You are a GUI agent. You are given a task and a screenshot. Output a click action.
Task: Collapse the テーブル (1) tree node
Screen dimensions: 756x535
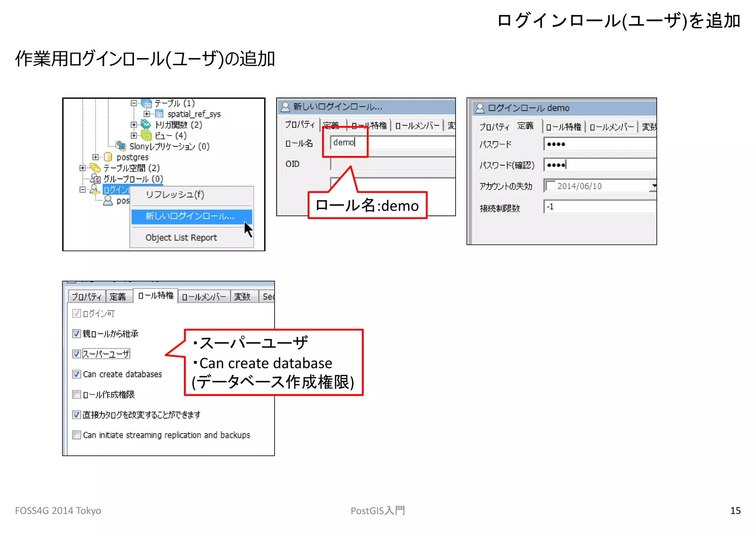[x=134, y=103]
